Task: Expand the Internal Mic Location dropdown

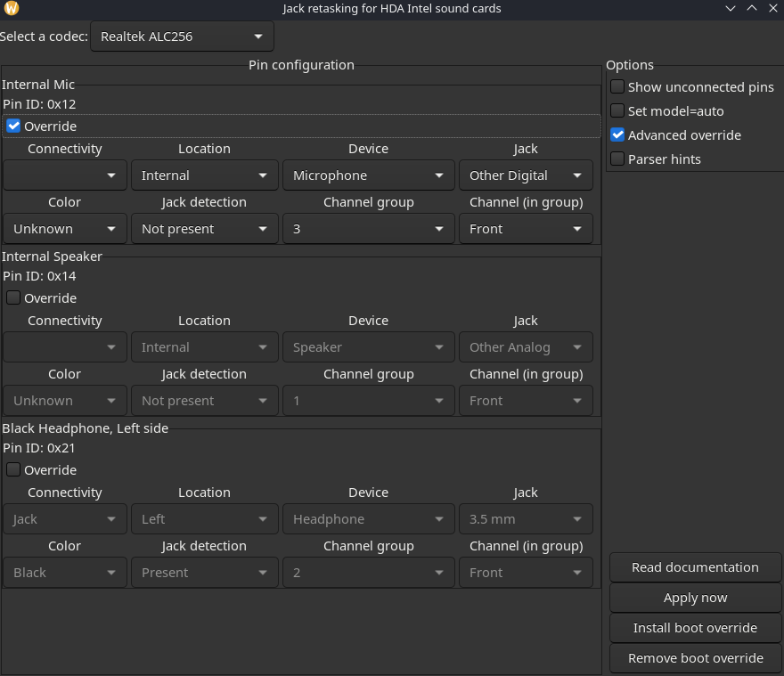Action: click(204, 175)
